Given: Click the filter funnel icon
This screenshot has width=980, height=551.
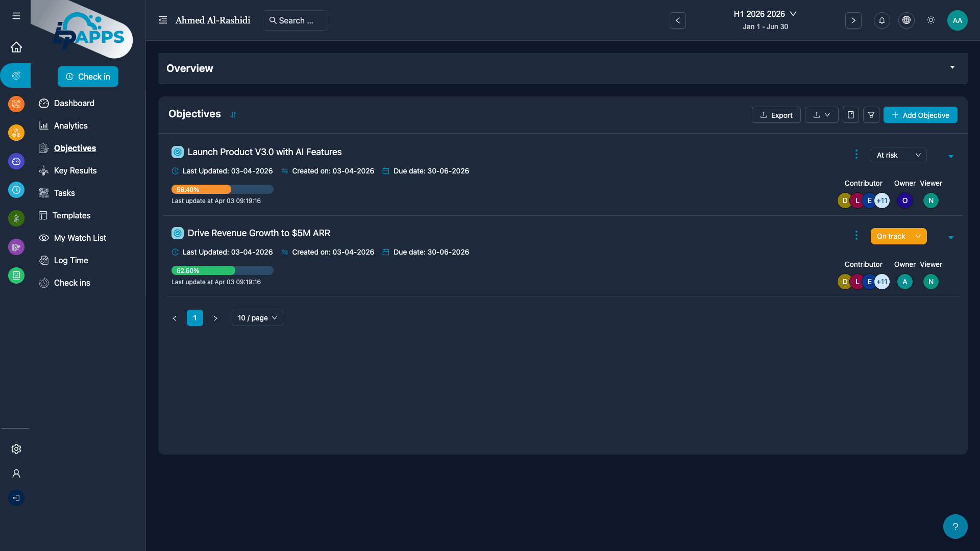Looking at the screenshot, I should point(871,115).
